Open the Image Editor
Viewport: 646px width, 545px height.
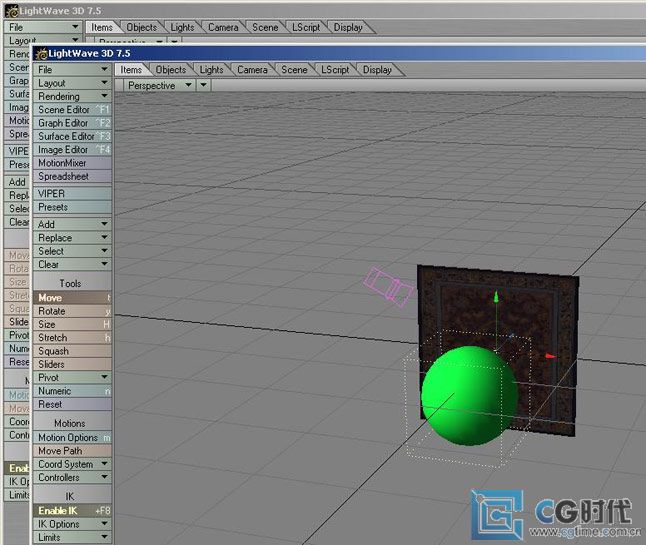72,150
